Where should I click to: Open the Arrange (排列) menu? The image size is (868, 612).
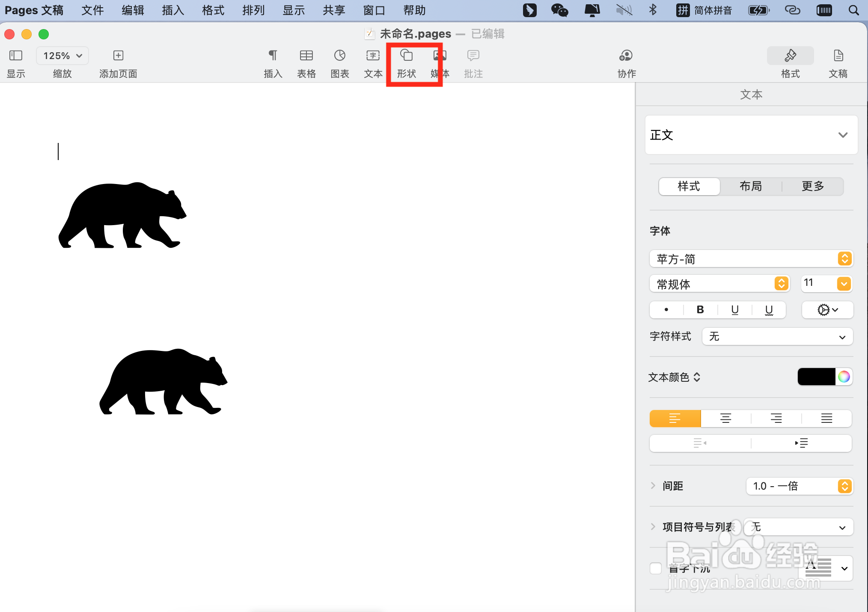tap(253, 10)
